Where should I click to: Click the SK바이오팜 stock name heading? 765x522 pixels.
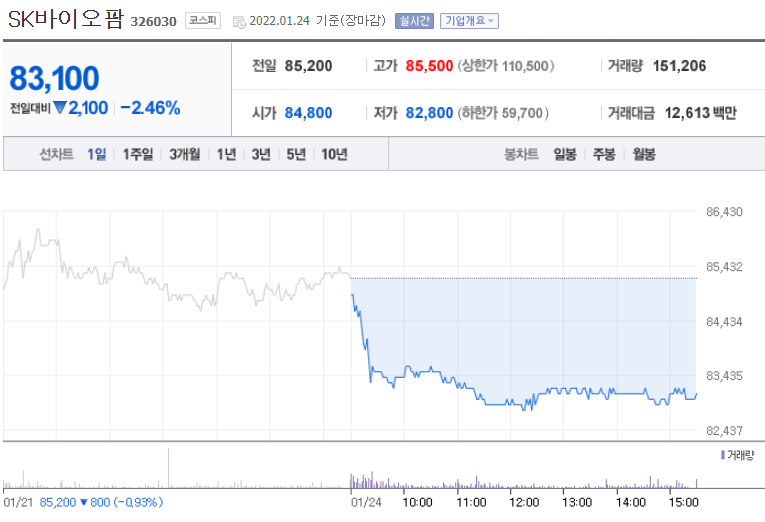coord(66,19)
